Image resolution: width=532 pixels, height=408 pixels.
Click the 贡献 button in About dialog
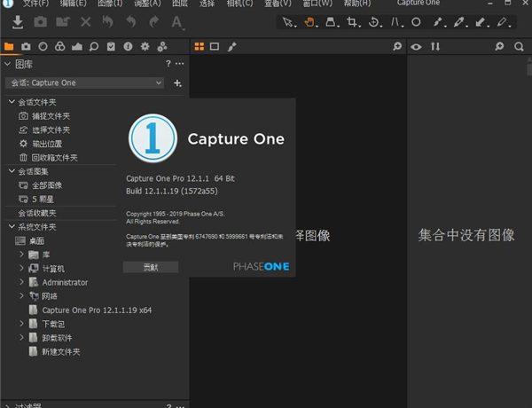coord(151,268)
